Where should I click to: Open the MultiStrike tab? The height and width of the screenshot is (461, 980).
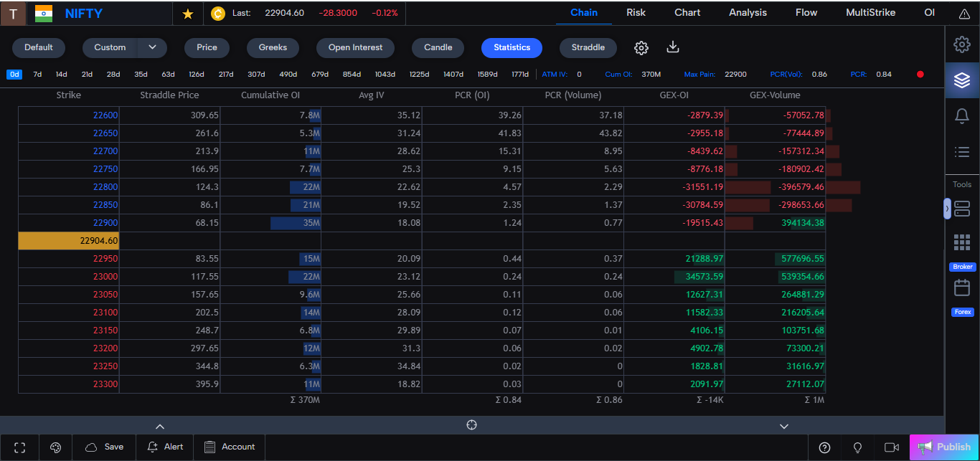point(870,12)
